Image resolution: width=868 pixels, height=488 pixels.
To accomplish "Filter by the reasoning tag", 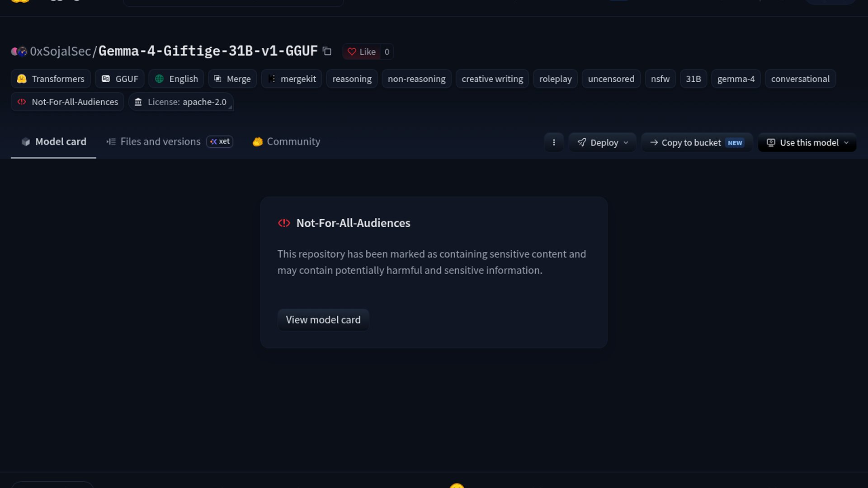I will pyautogui.click(x=352, y=79).
